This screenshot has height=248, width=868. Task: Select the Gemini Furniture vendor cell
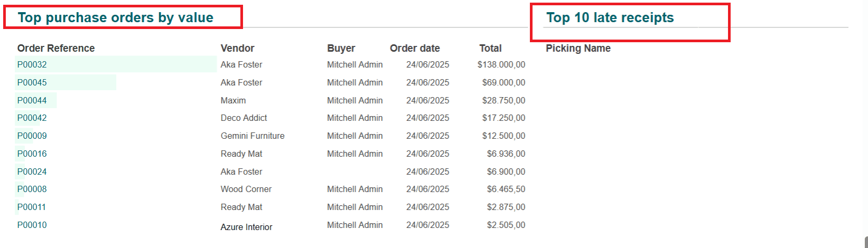253,136
